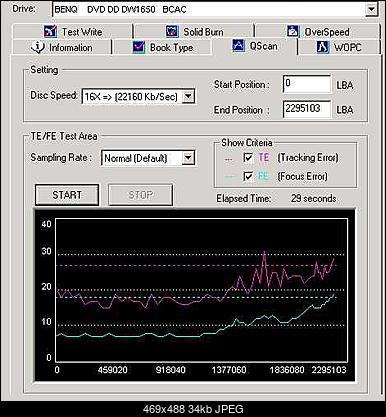
Task: Click the START button
Action: tap(67, 195)
